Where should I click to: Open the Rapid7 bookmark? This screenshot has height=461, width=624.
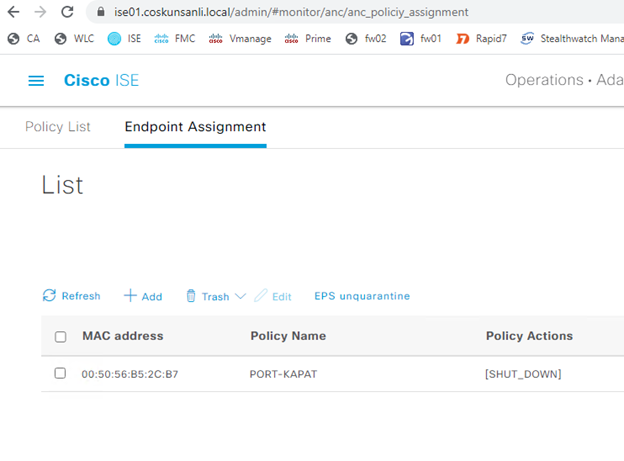[x=481, y=39]
